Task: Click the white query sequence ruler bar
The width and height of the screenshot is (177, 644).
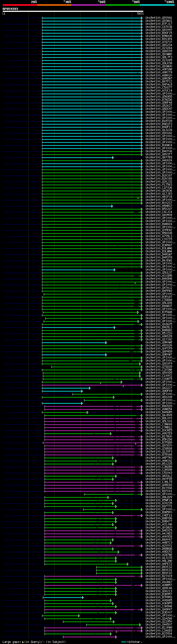Action: click(73, 11)
